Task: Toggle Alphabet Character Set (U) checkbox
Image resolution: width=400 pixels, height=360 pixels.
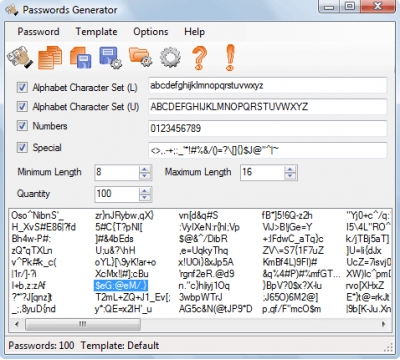Action: (x=22, y=107)
